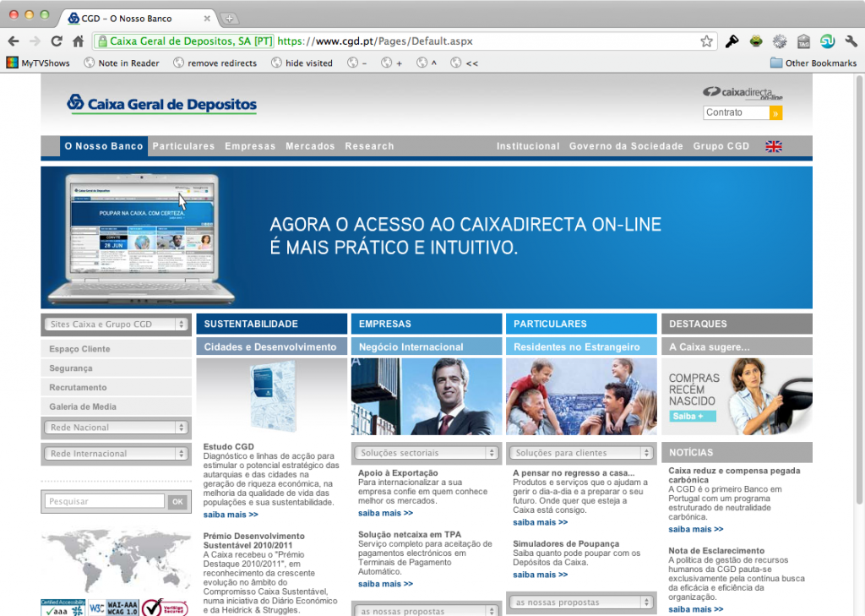Click the OK search button

point(177,502)
